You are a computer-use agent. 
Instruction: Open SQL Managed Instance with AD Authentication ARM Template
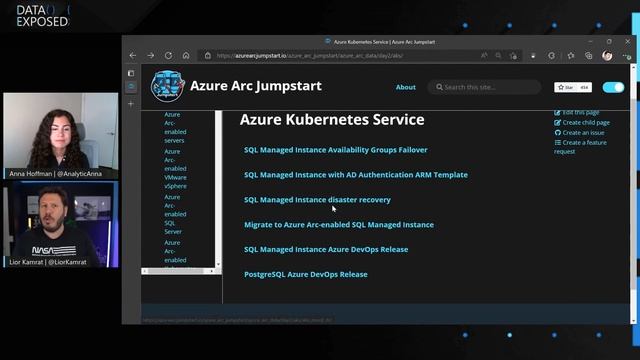point(356,175)
